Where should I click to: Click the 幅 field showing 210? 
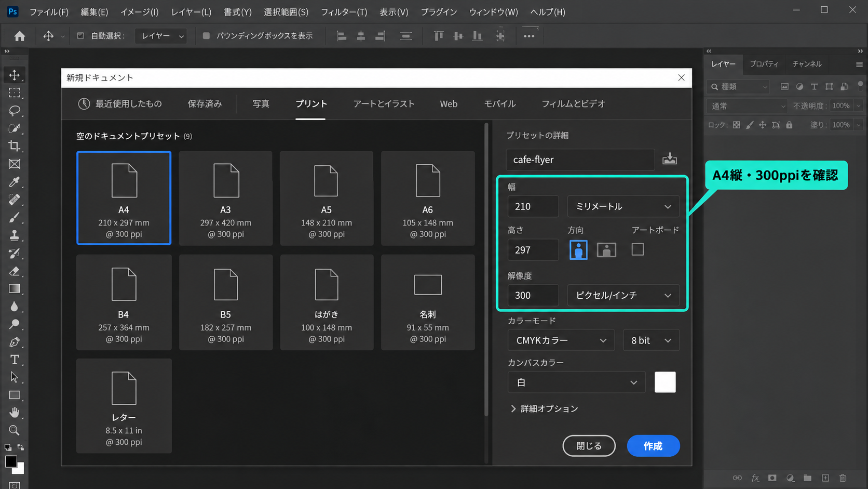tap(533, 206)
